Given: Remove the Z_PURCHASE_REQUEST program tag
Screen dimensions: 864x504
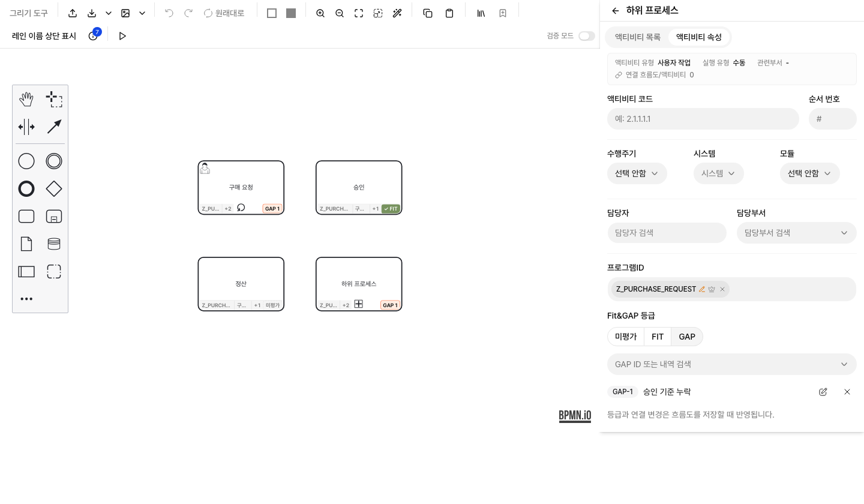Looking at the screenshot, I should tap(722, 289).
